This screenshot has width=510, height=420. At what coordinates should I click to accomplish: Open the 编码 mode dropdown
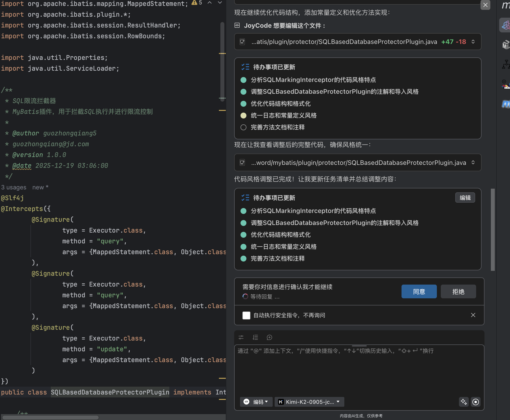256,402
